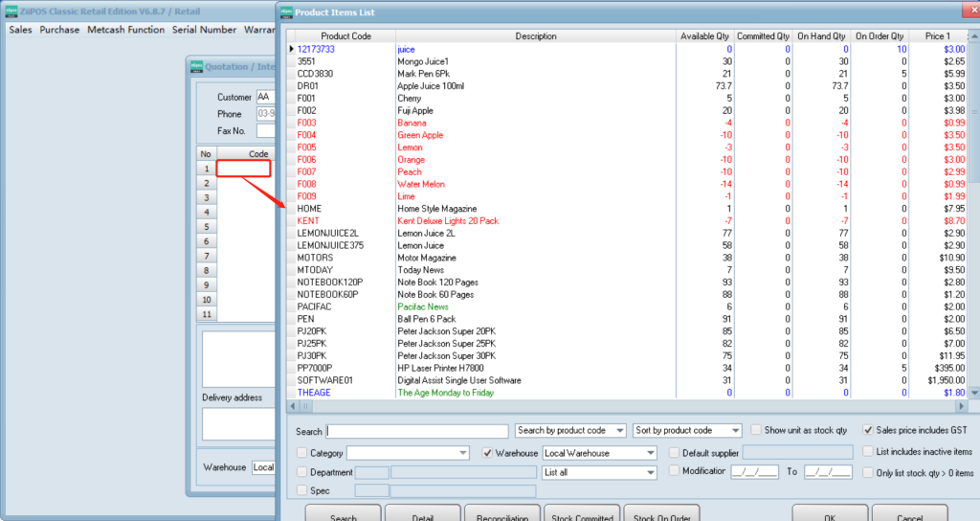The image size is (980, 521).
Task: Open the Sales menu
Action: 20,30
